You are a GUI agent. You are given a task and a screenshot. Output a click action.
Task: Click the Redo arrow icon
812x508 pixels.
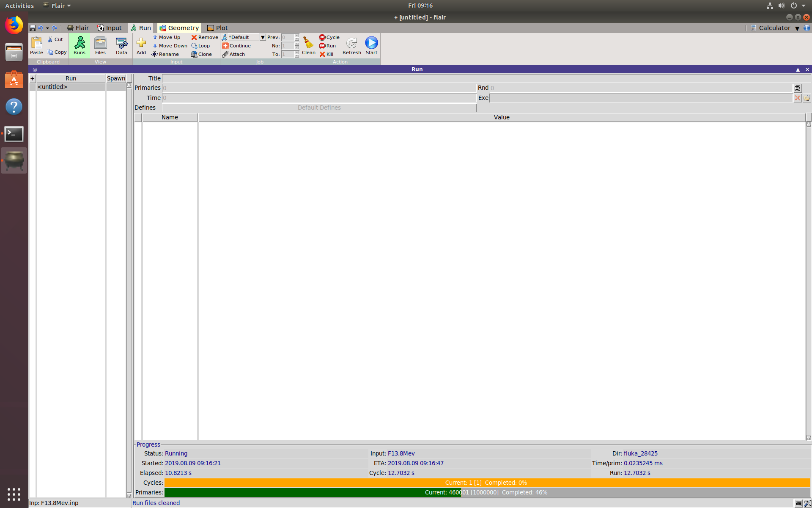55,28
